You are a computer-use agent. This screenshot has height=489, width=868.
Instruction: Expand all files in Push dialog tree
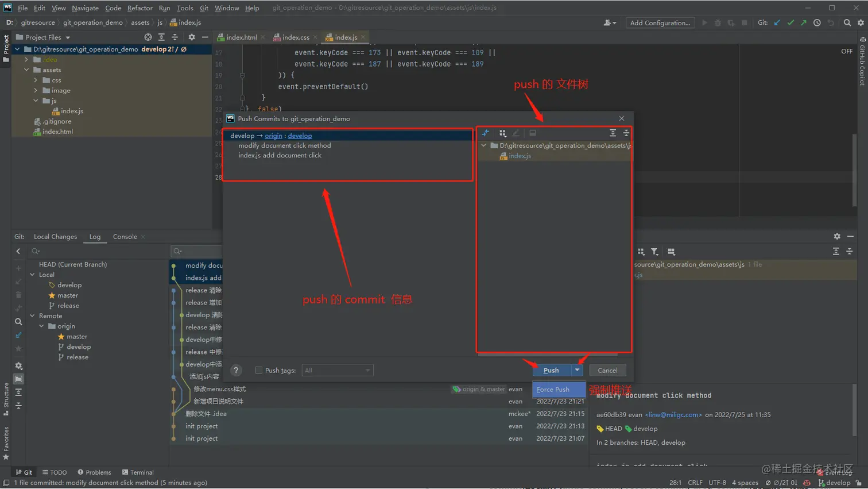tap(613, 133)
